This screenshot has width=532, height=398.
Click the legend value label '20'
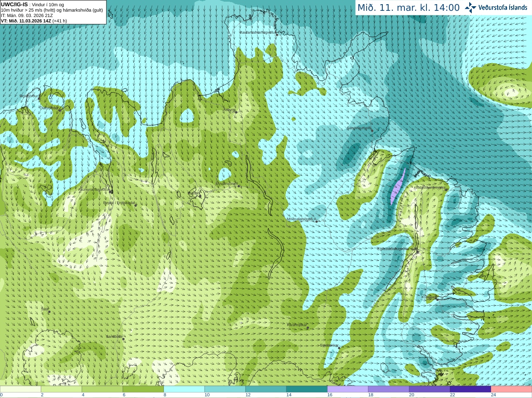(411, 395)
